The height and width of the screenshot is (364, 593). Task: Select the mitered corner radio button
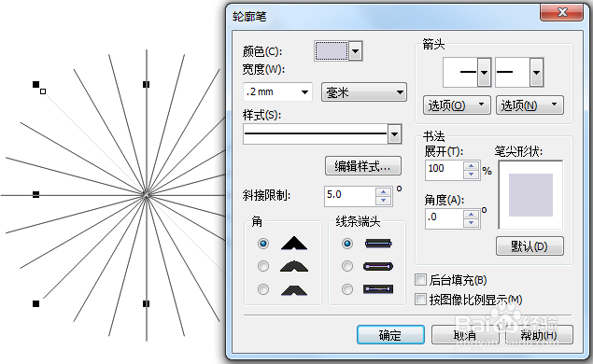point(263,244)
